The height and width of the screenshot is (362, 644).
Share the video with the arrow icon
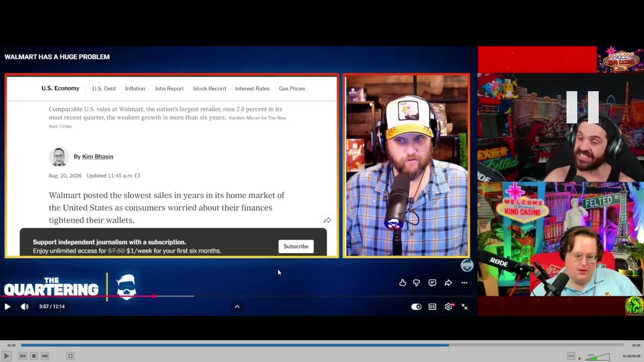(448, 283)
